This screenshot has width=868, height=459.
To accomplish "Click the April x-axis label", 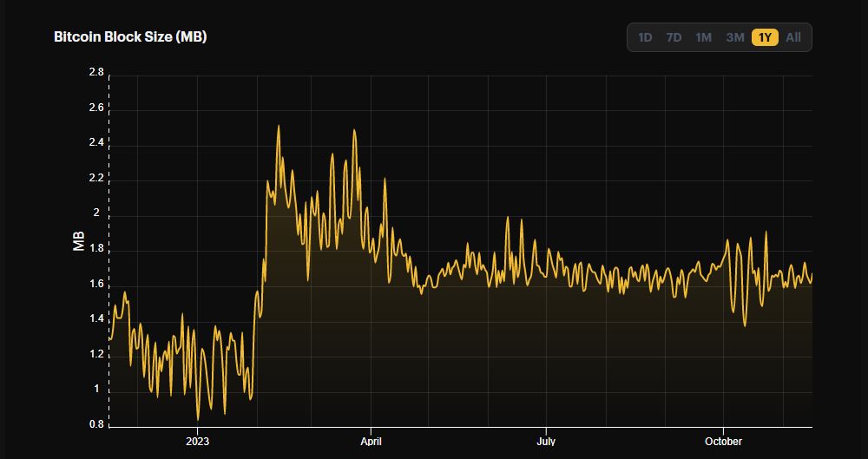I will (x=371, y=442).
